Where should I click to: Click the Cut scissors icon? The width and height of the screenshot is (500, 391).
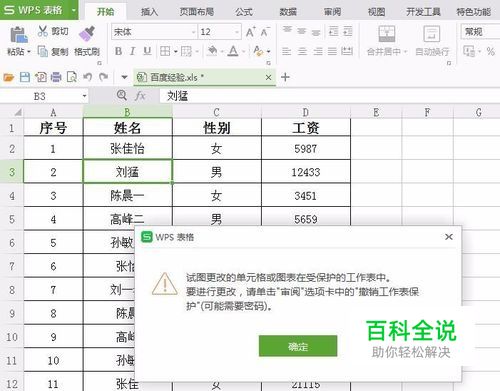pyautogui.click(x=43, y=31)
